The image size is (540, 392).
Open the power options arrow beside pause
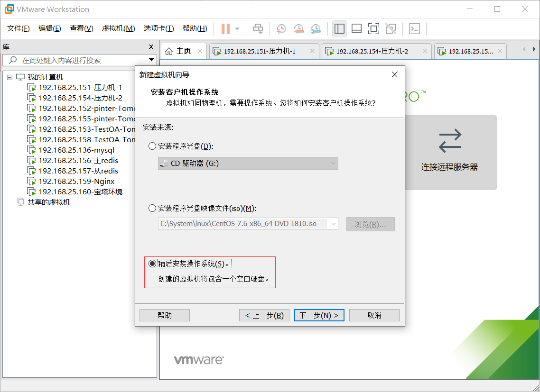pyautogui.click(x=237, y=28)
